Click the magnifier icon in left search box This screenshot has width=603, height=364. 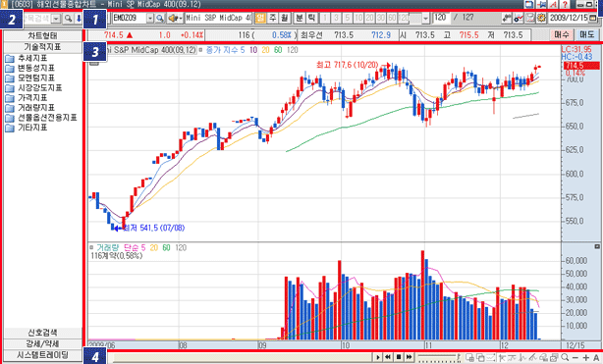click(68, 18)
